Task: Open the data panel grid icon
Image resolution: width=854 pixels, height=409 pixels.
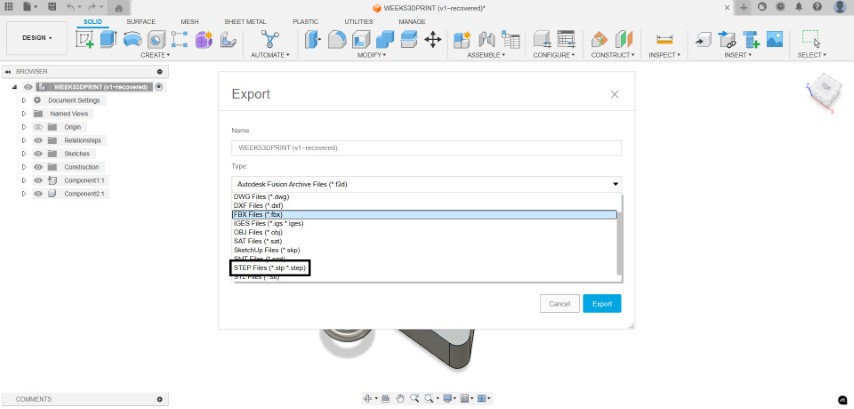Action: click(x=8, y=7)
